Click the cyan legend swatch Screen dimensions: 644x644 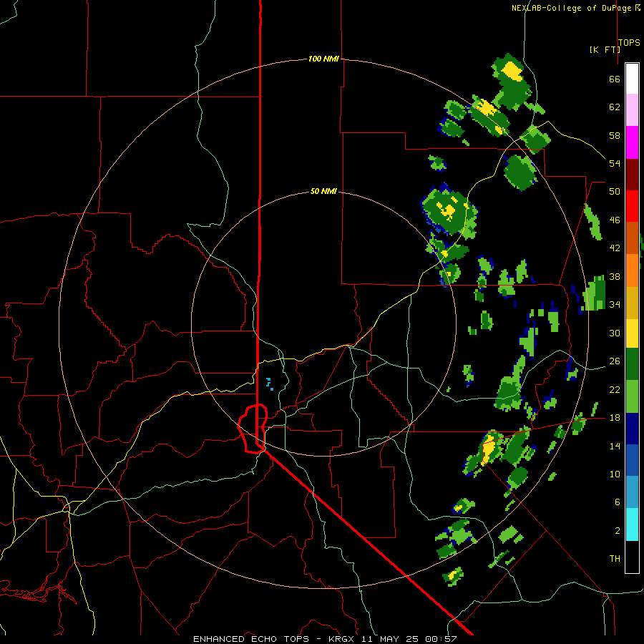click(632, 525)
